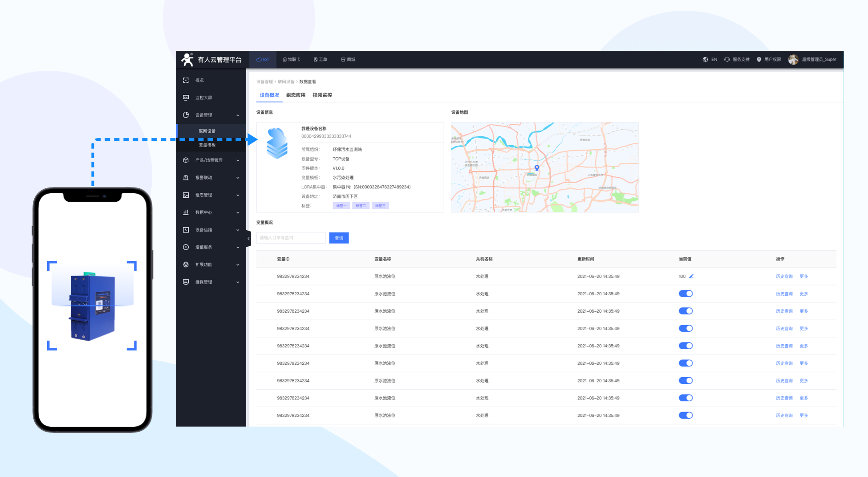Click the 监控大屏 monitor screen icon
868x477 pixels.
click(x=186, y=98)
